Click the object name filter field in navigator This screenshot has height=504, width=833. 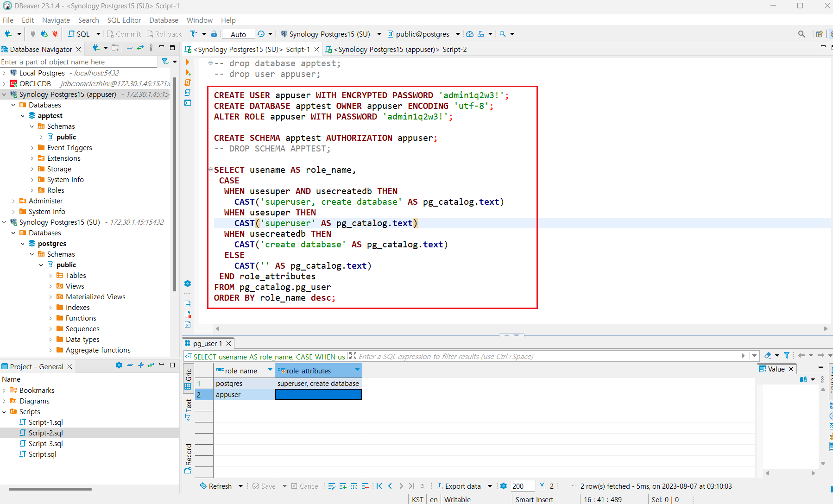79,62
